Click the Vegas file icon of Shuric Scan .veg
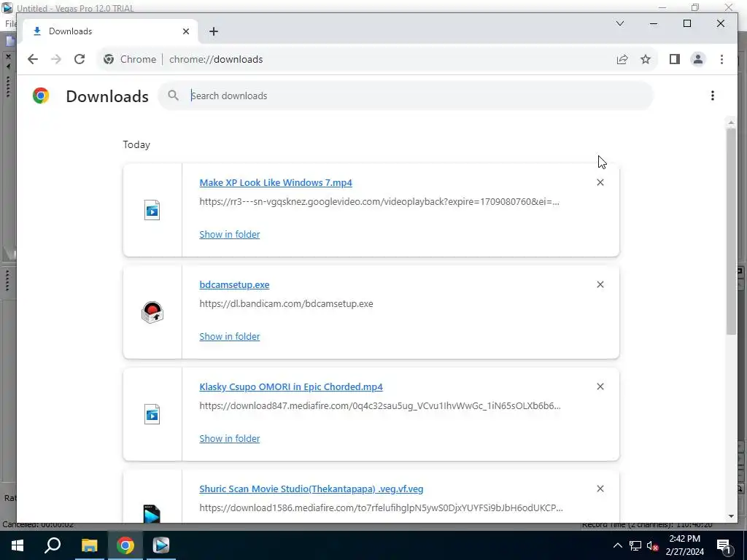 [152, 513]
